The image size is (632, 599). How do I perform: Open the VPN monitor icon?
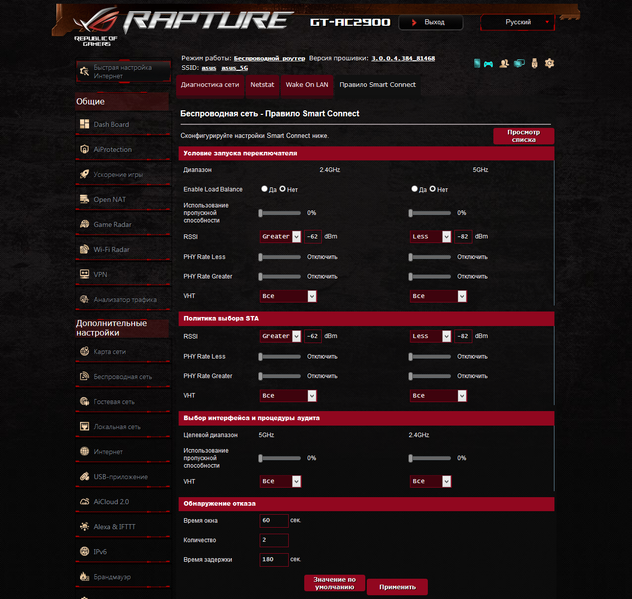click(x=84, y=274)
